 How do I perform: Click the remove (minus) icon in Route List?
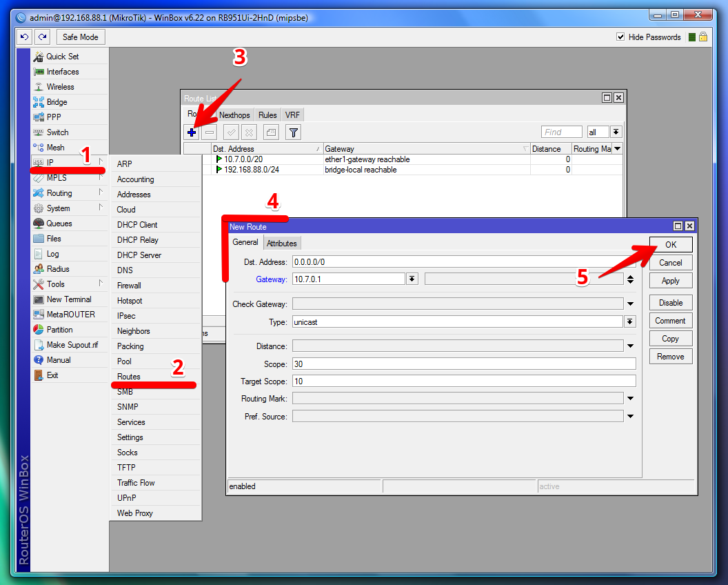(210, 132)
